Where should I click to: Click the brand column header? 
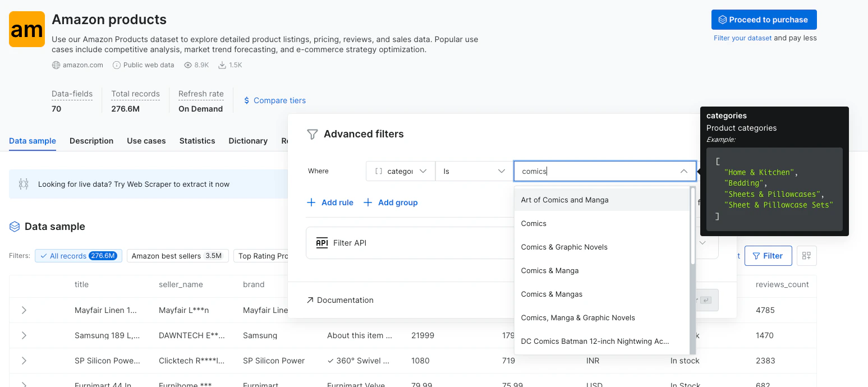click(x=254, y=284)
